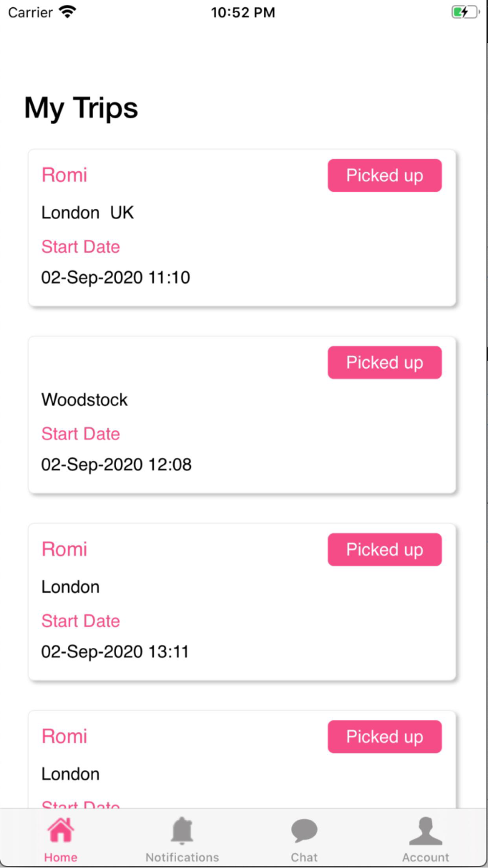Click the Wi-Fi status icon

pyautogui.click(x=67, y=12)
